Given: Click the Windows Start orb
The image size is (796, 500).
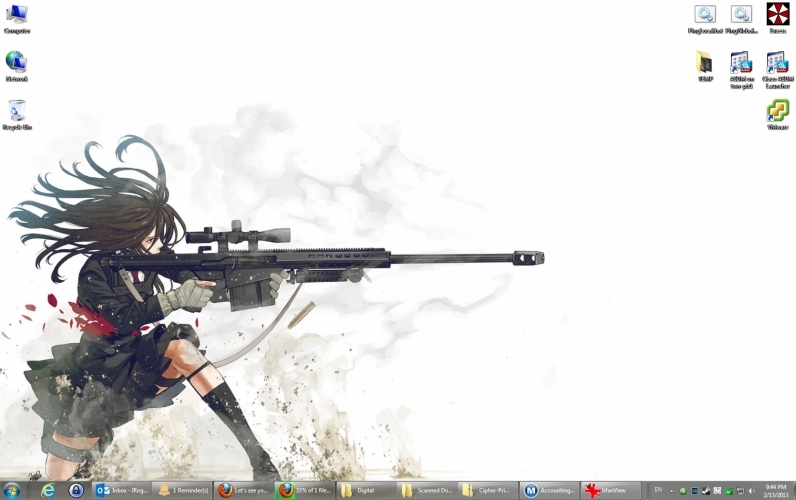Looking at the screenshot, I should click(x=12, y=490).
